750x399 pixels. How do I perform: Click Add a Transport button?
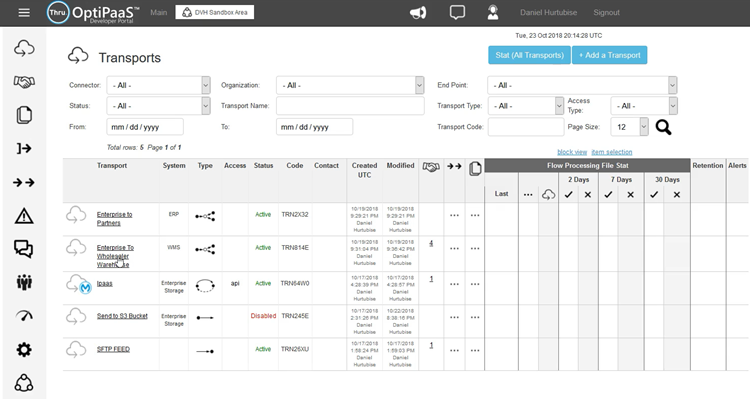coord(609,55)
